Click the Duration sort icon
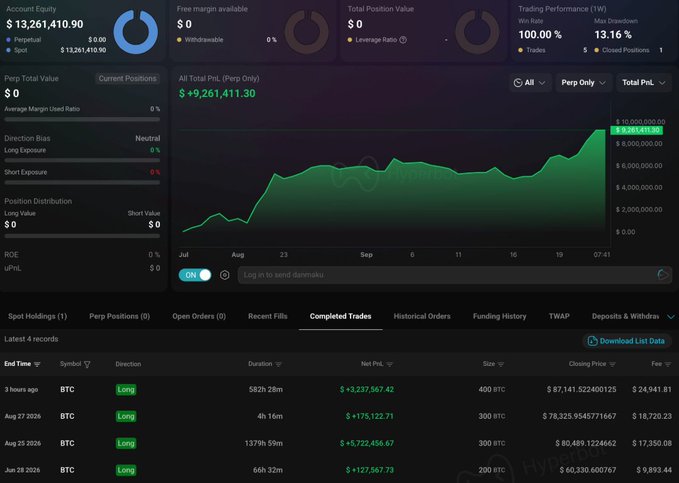The width and height of the screenshot is (679, 483). [x=278, y=364]
